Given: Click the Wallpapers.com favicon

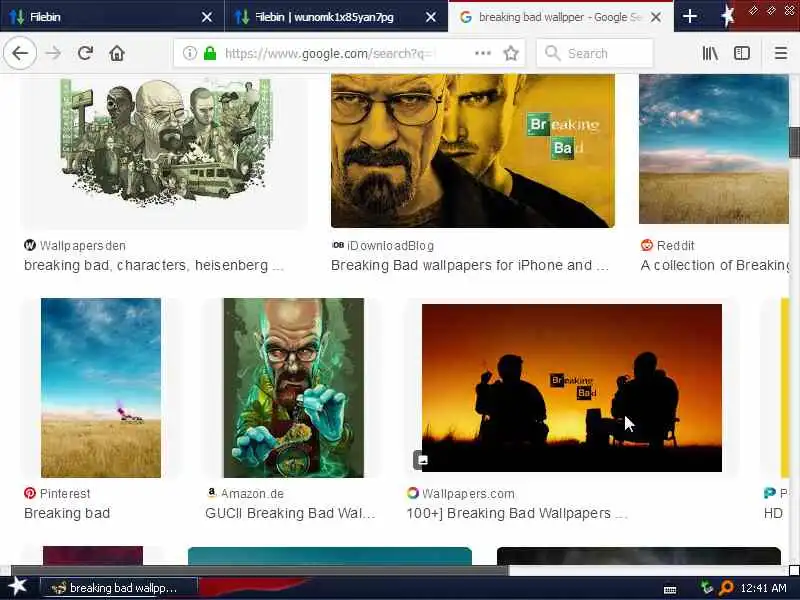Looking at the screenshot, I should click(413, 493).
